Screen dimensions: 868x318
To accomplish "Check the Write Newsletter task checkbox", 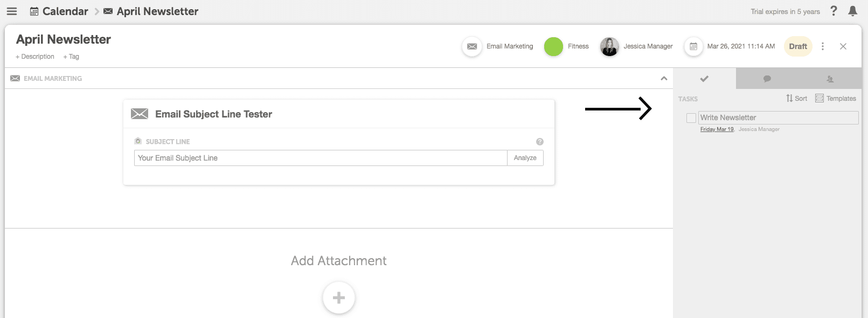I will pyautogui.click(x=691, y=118).
